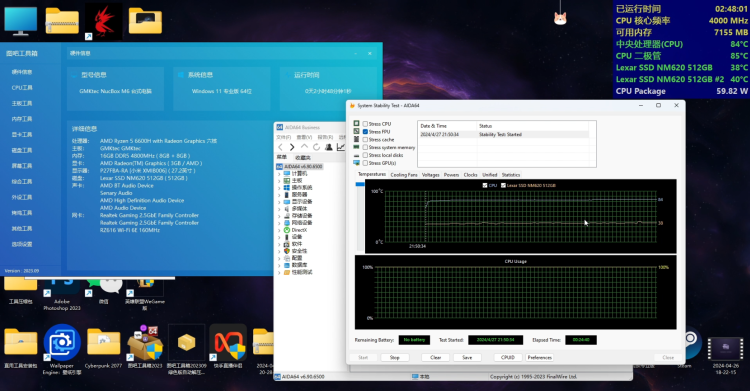750x391 pixels.
Task: Expand the 多媒体 tree node arrow
Action: [x=279, y=209]
